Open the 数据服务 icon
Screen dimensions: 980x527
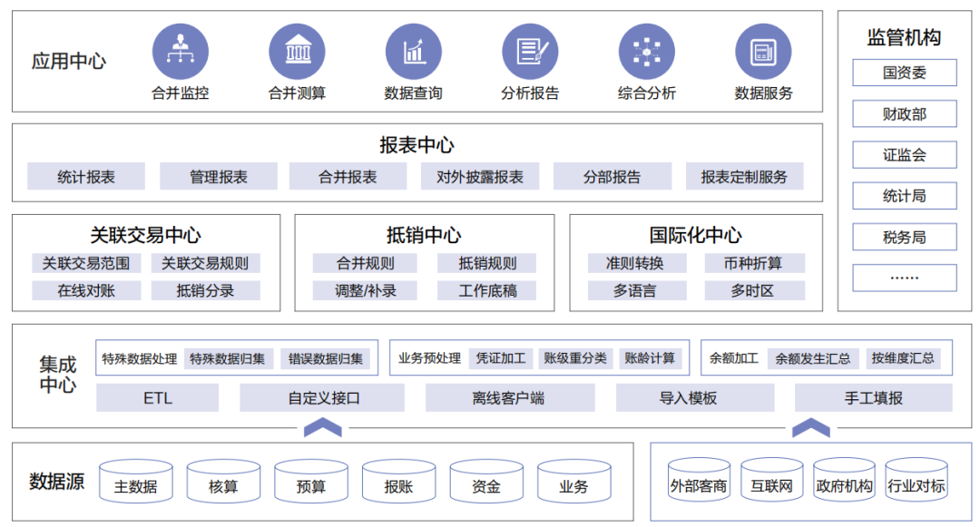763,51
